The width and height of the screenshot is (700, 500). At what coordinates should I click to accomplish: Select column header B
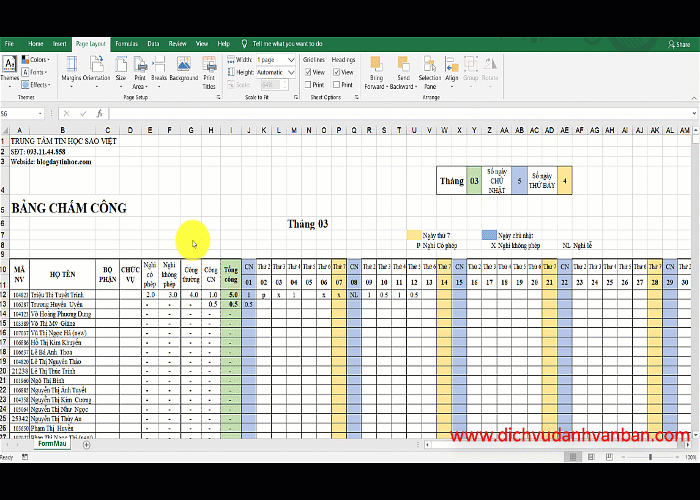click(62, 130)
